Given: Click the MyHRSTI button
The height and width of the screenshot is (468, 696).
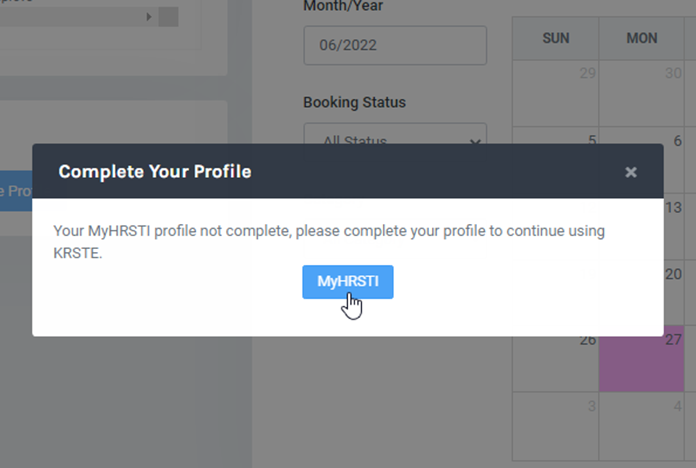Looking at the screenshot, I should (x=348, y=282).
